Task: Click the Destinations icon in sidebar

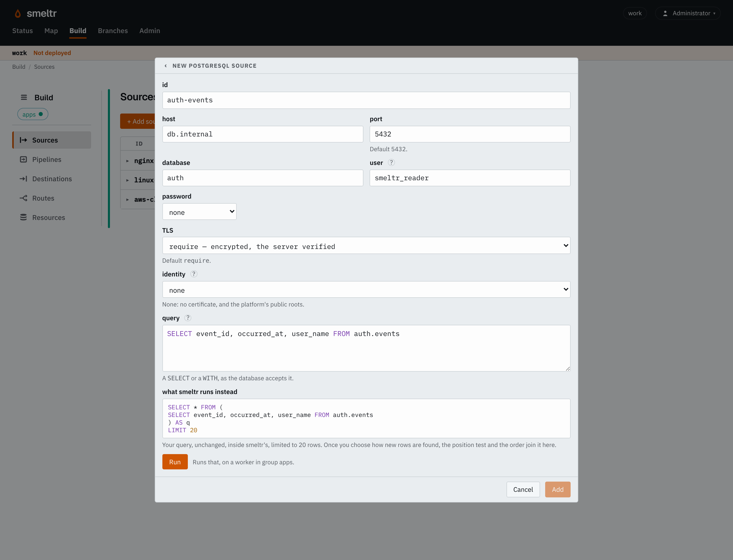Action: coord(23,179)
